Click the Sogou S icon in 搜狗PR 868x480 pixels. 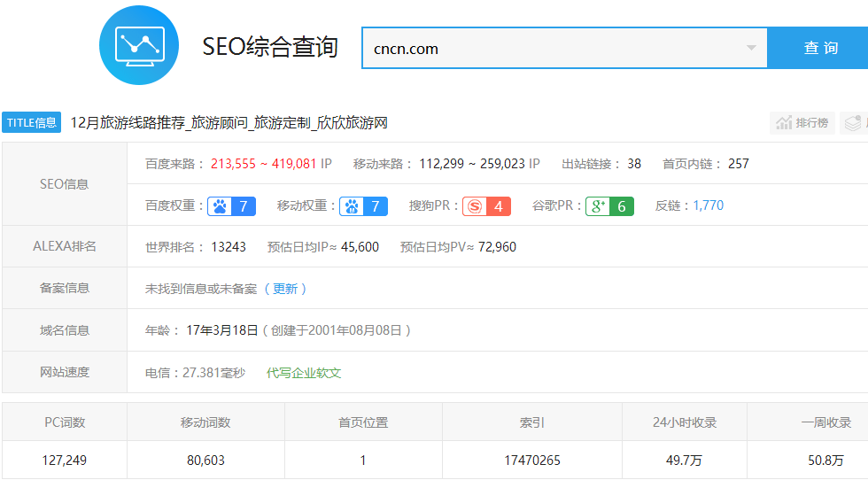475,206
